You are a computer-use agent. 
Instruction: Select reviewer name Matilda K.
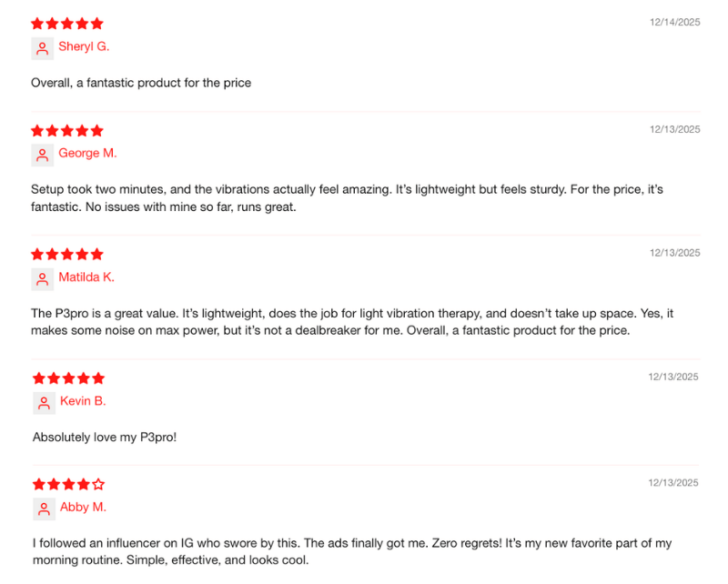[86, 277]
